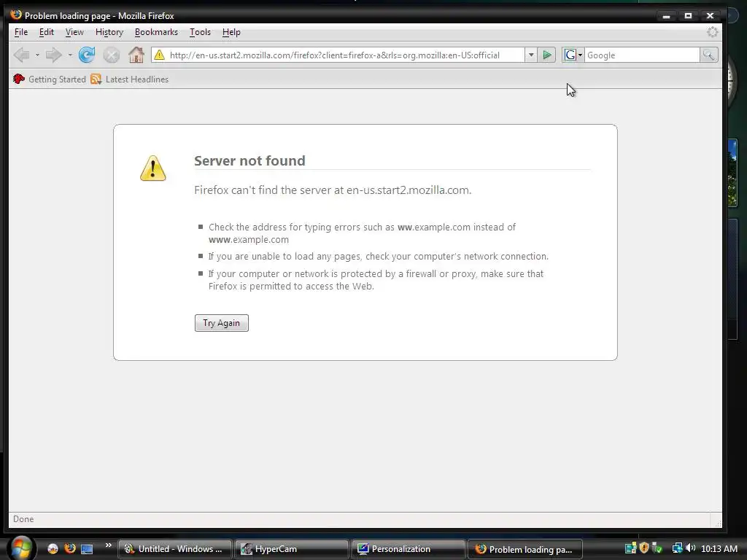Click the magnifier search button

coord(708,55)
